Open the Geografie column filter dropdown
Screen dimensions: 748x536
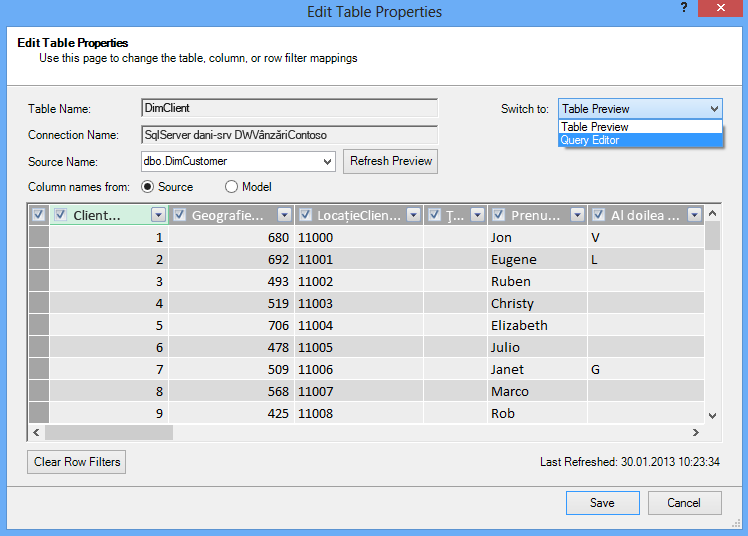(x=284, y=215)
